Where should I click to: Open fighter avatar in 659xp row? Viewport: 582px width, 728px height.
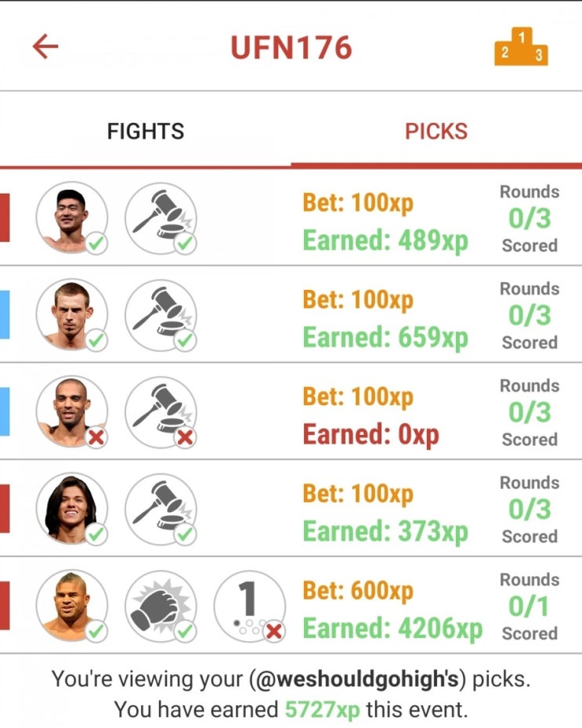pyautogui.click(x=72, y=315)
